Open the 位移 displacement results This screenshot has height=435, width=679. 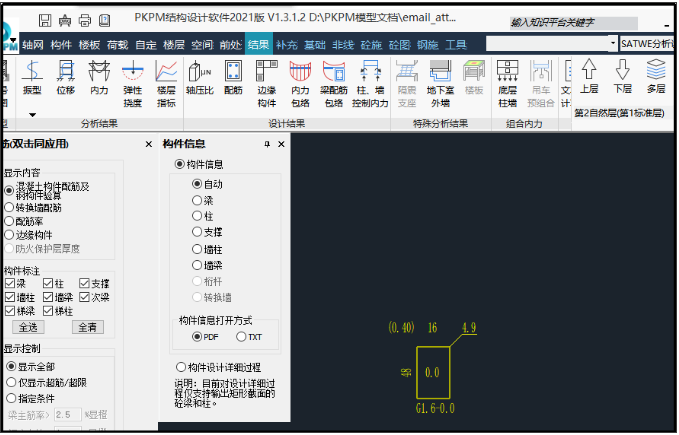pos(66,78)
